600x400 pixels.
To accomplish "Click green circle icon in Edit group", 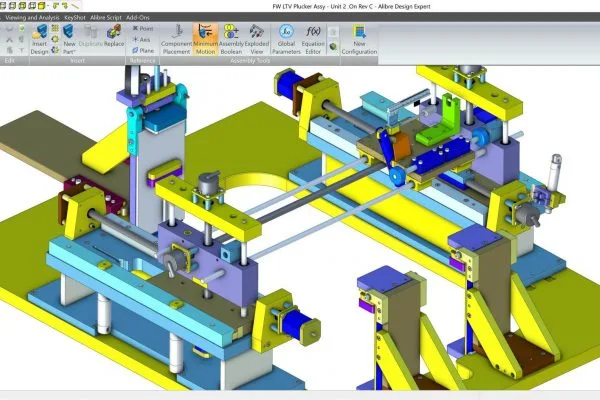I will pos(21,28).
